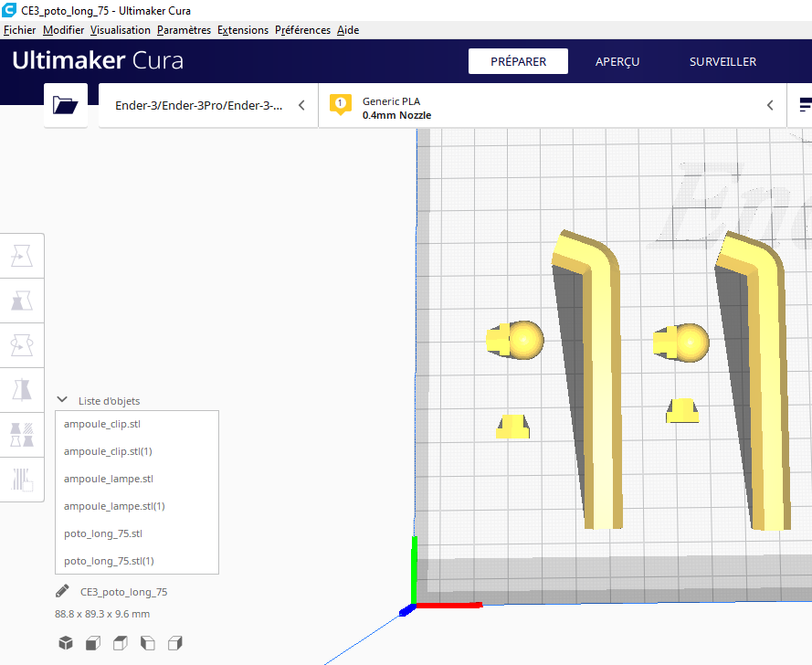Switch to the SURVEILLER stage
This screenshot has height=665, width=812.
click(722, 61)
